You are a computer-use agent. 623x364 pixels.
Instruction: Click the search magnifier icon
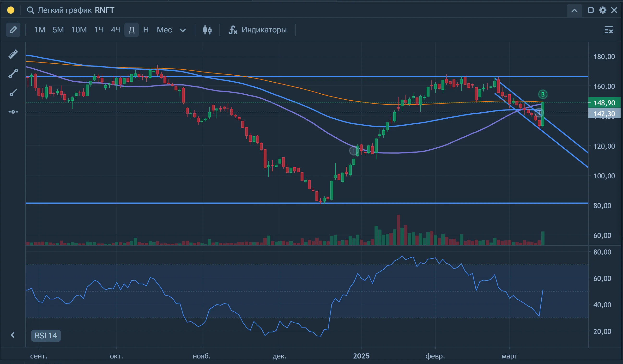coord(30,10)
